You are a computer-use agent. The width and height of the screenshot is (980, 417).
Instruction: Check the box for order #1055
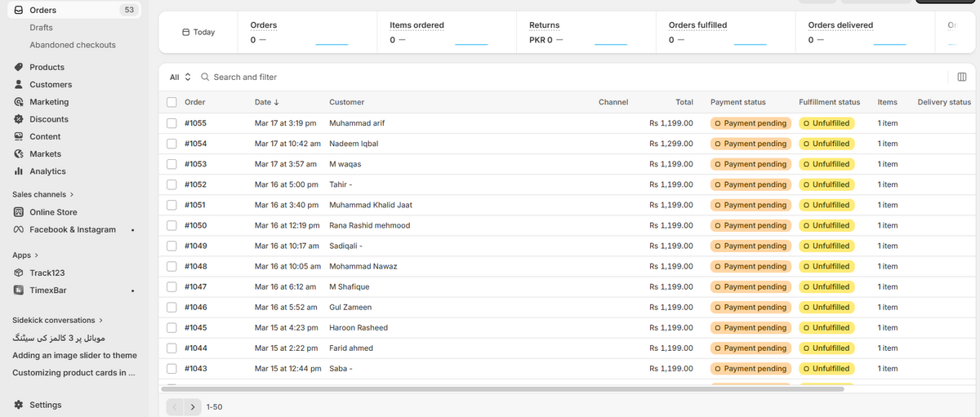[x=171, y=123]
